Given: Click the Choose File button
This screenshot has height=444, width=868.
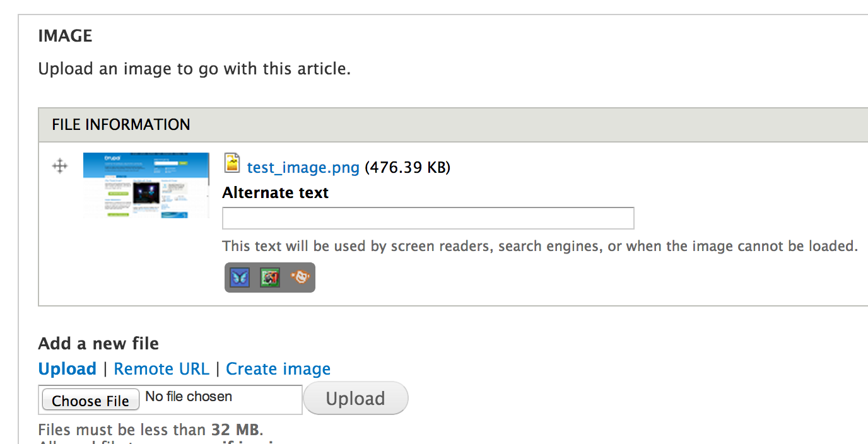Looking at the screenshot, I should [x=91, y=400].
